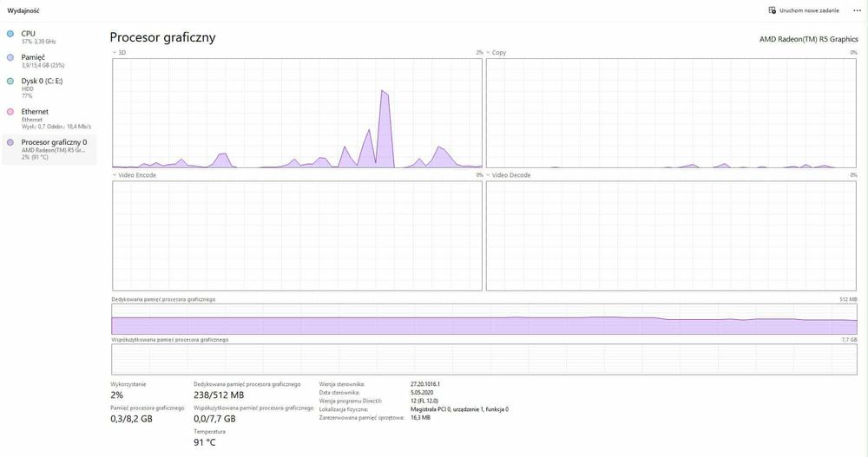The image size is (868, 457).
Task: Click AMD Radeon(TM) R5 Graphics label
Action: [x=808, y=39]
